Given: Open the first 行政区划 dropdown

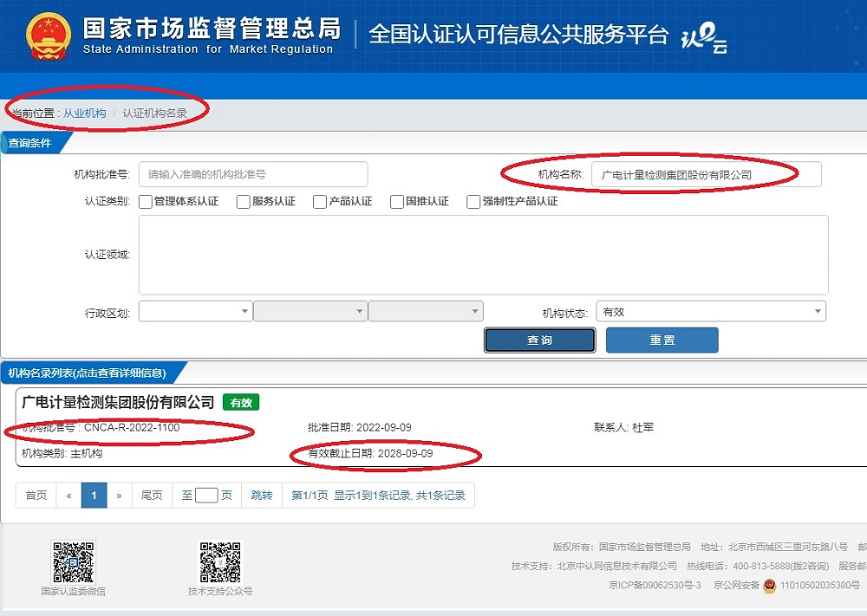Looking at the screenshot, I should click(195, 312).
